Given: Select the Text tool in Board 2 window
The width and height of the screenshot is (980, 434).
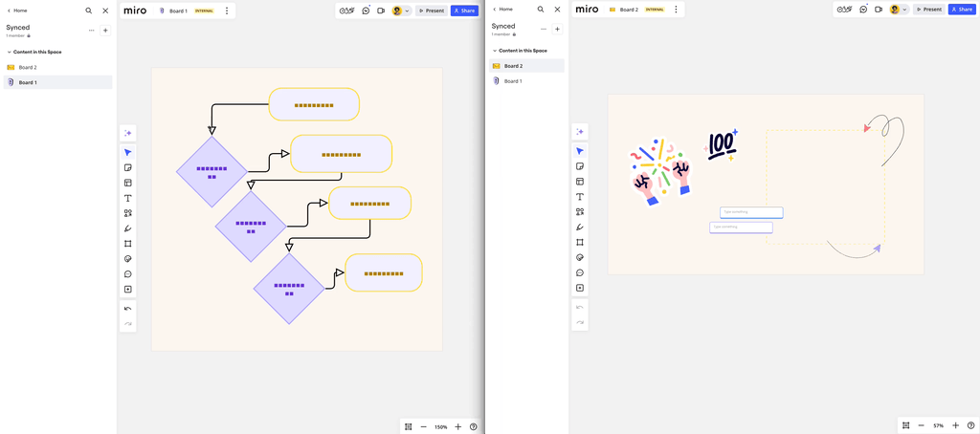Looking at the screenshot, I should (580, 197).
